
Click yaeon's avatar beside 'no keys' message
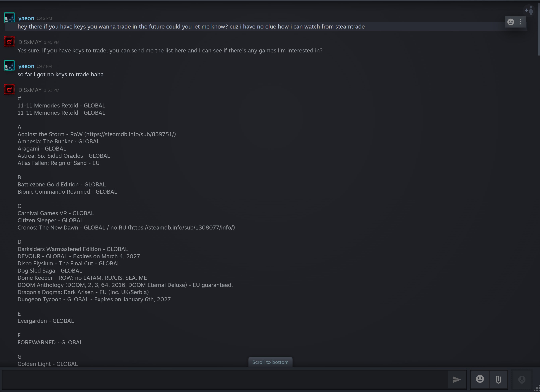tap(10, 66)
